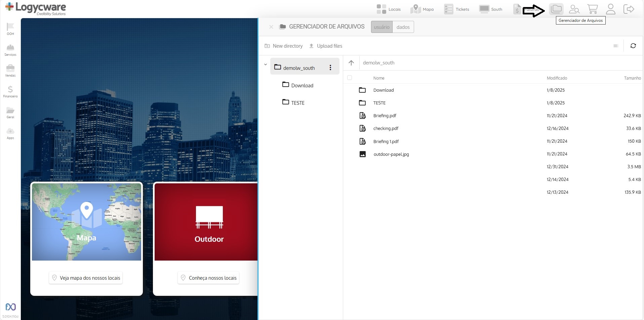Open the OOH flag icon in sidebar

(10, 29)
